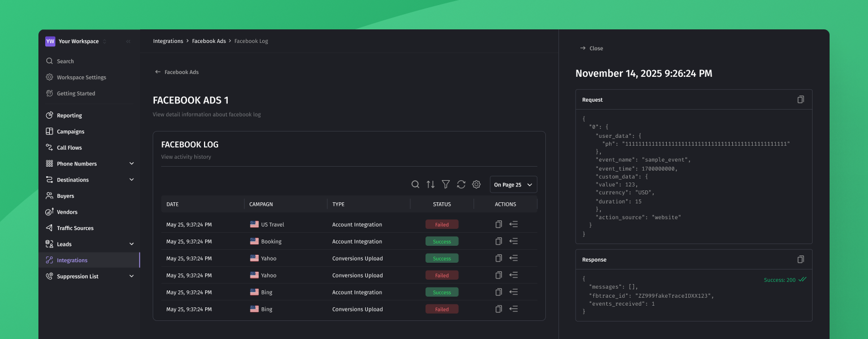Image resolution: width=868 pixels, height=339 pixels.
Task: Expand the Suppression List section
Action: pos(132,276)
